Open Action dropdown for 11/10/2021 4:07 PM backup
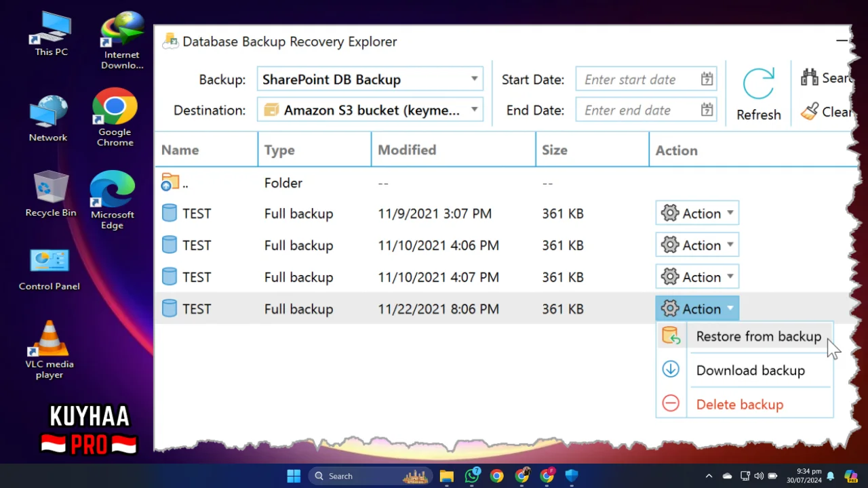The height and width of the screenshot is (488, 868). (697, 277)
